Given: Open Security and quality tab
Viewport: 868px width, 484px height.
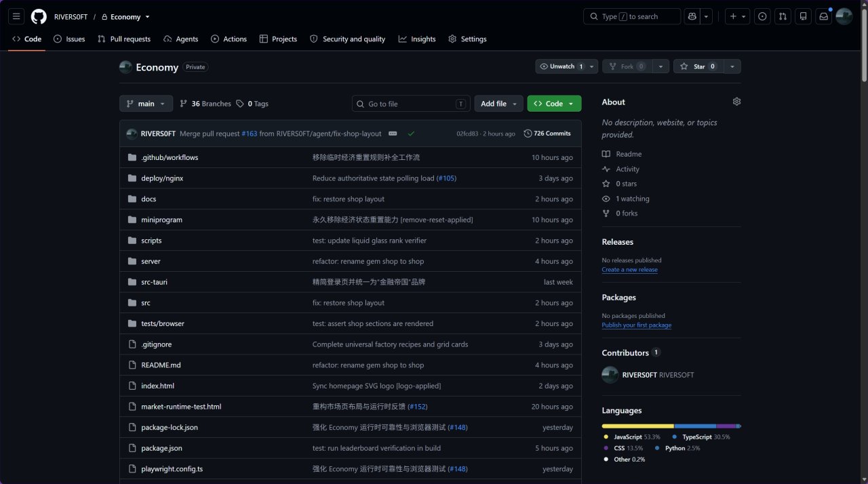Looking at the screenshot, I should (347, 39).
